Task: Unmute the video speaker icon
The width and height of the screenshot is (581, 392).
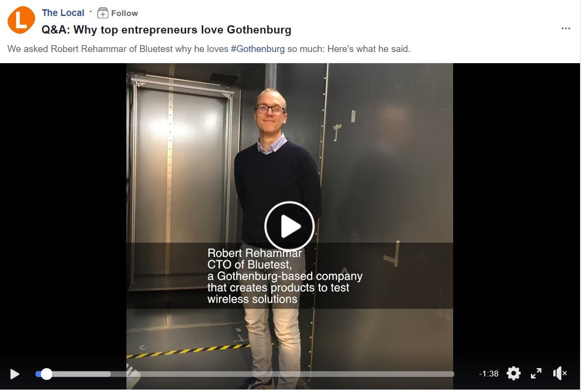Action: coord(560,373)
